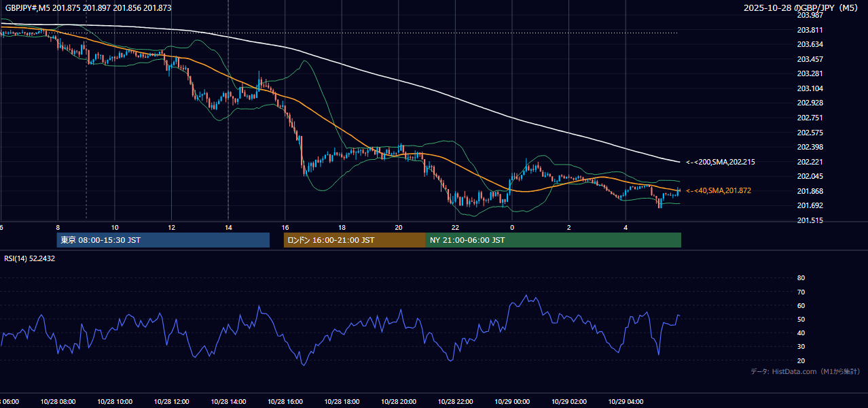Select the NY 21:00-06:00 JST session bar
This screenshot has width=868, height=408.
(554, 240)
